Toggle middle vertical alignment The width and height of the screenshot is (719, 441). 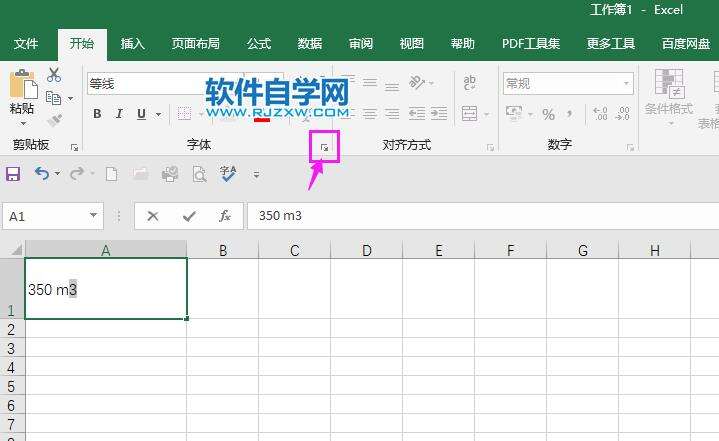pos(370,83)
